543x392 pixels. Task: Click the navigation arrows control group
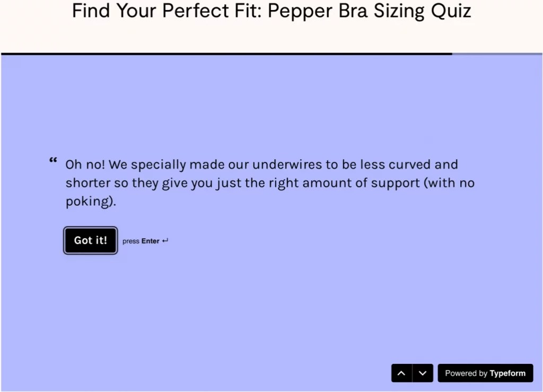412,373
